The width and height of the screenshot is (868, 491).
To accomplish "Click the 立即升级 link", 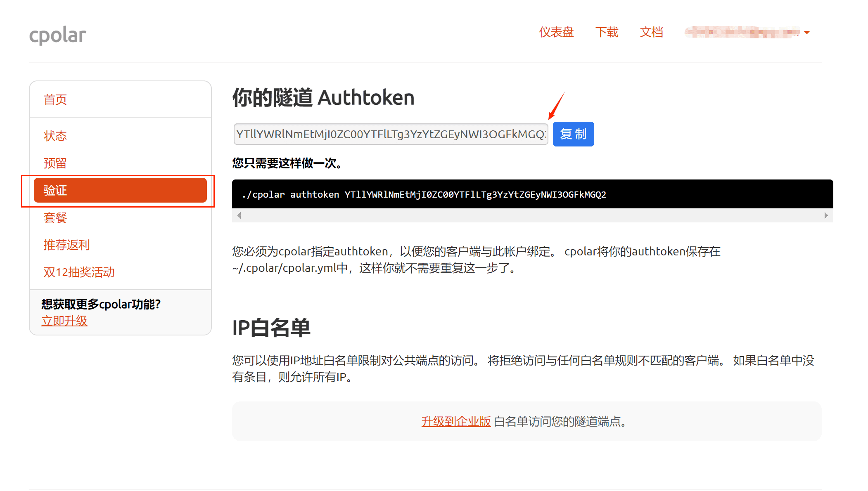I will click(x=64, y=321).
